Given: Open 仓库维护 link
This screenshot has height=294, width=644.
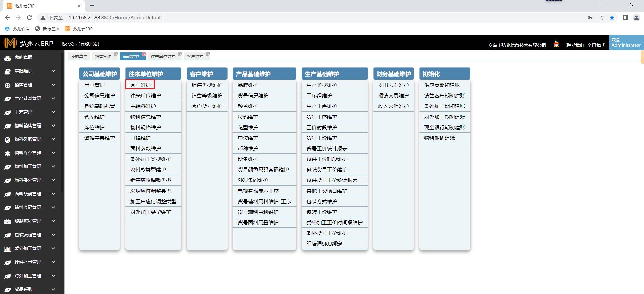Looking at the screenshot, I should pos(94,117).
